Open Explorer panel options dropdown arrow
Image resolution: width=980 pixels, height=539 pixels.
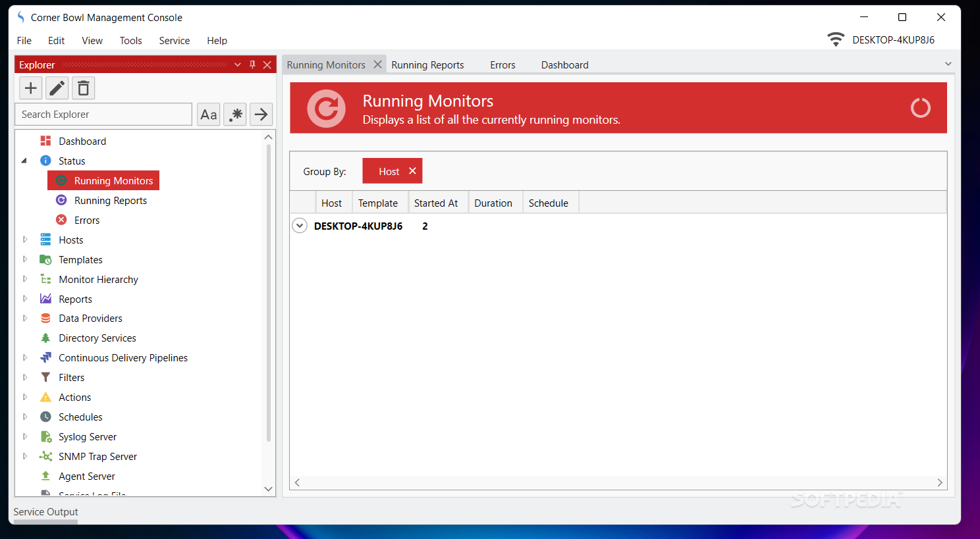click(238, 64)
